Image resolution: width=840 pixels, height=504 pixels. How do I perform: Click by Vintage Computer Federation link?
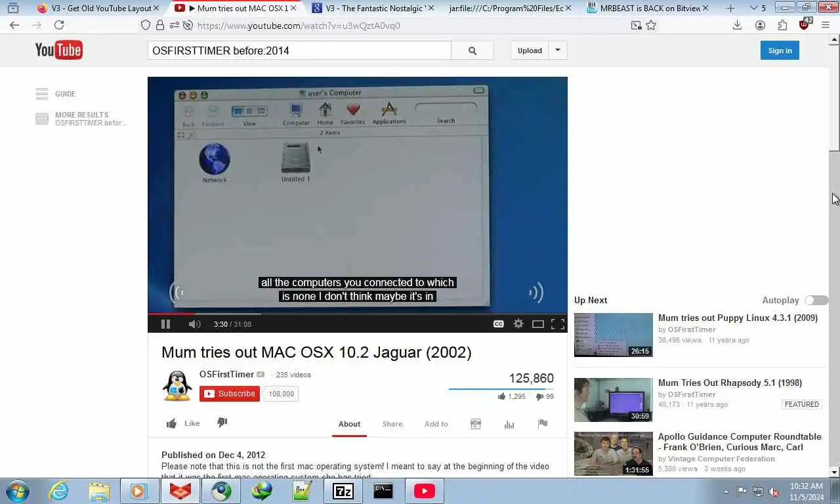pyautogui.click(x=717, y=459)
